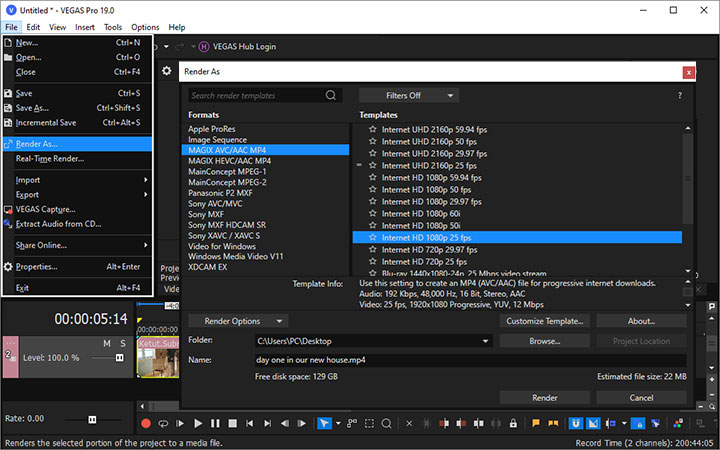The image size is (720, 450).
Task: Click the settings gear icon beside Render As
Action: coord(166,71)
